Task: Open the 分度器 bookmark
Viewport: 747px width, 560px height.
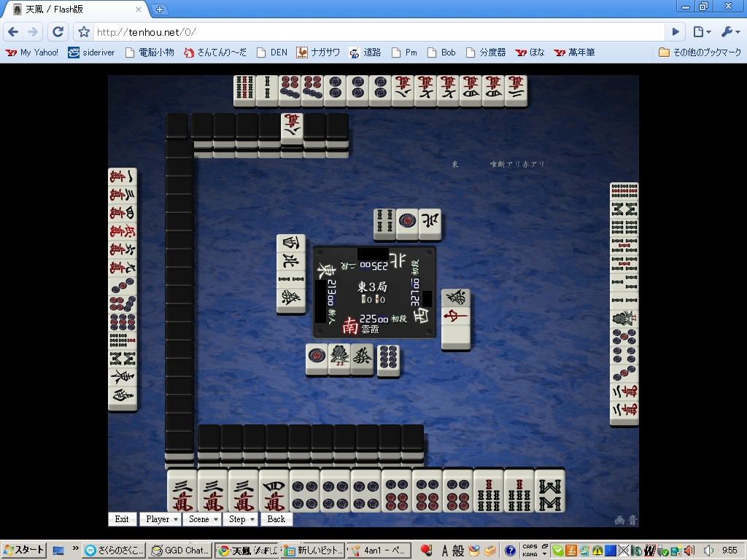Action: coord(486,52)
